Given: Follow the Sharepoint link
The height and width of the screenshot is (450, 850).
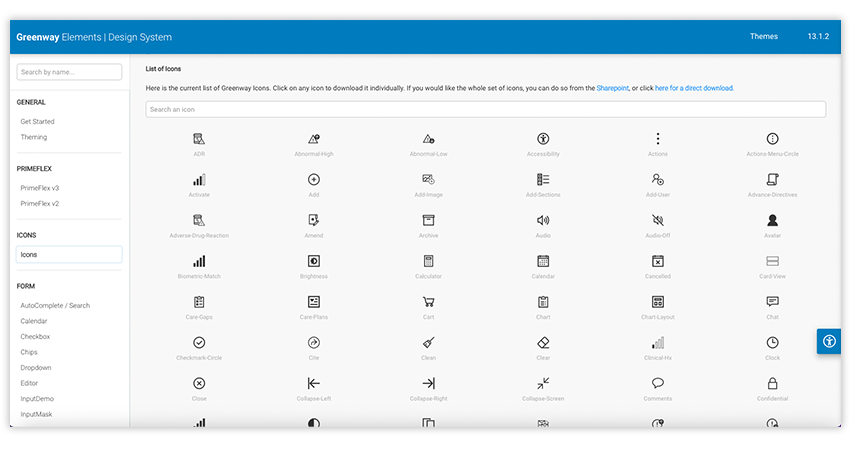Looking at the screenshot, I should [612, 88].
